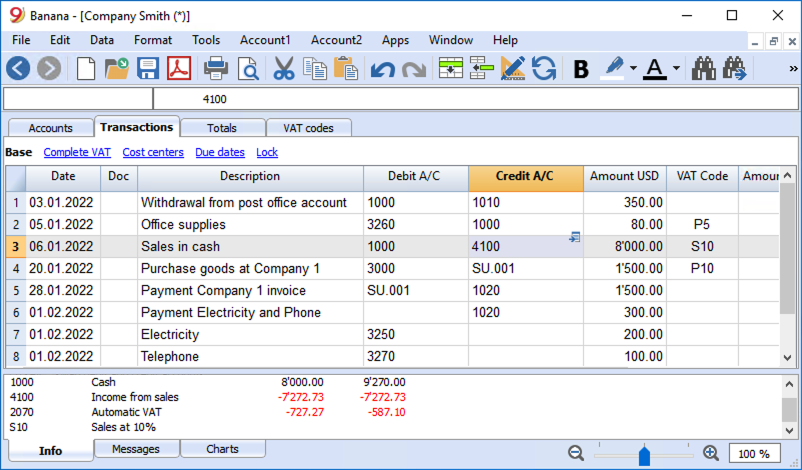This screenshot has width=802, height=470.
Task: Apply text color with underlined A
Action: pos(655,69)
